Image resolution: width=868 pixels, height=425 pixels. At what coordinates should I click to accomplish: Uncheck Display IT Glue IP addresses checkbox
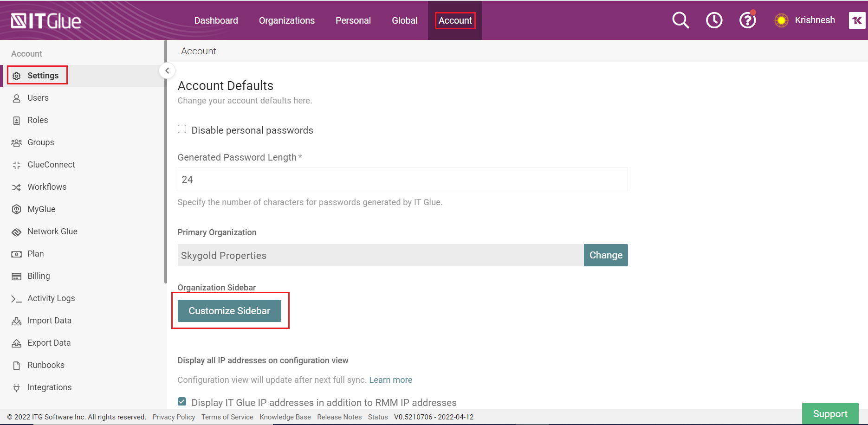[x=182, y=401]
